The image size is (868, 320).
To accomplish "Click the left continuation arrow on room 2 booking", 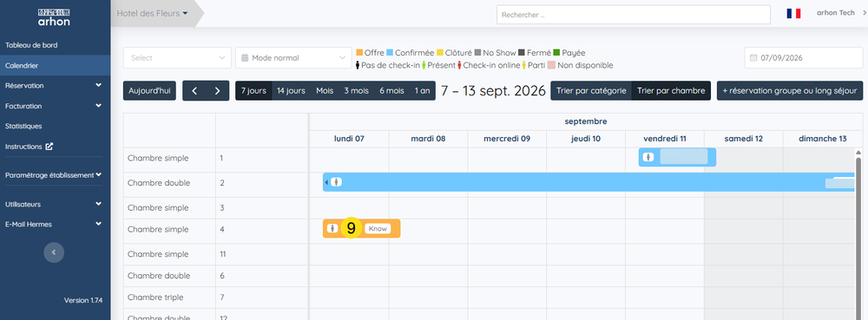I will click(x=326, y=182).
